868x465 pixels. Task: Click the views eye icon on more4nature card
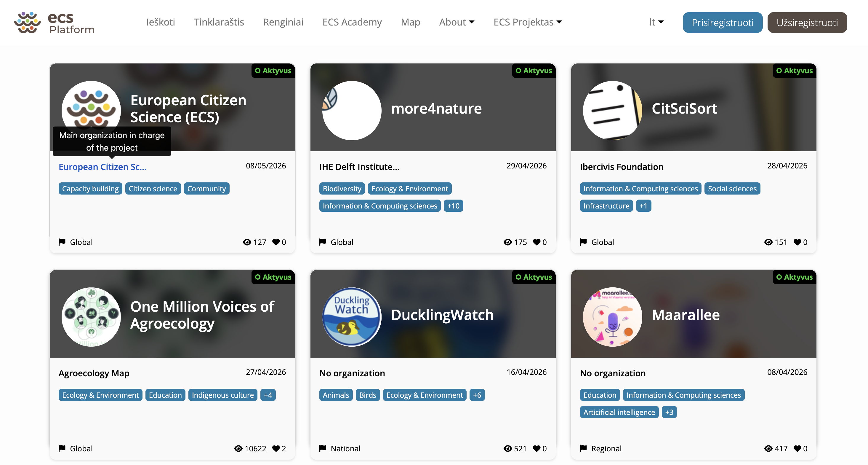click(x=507, y=242)
